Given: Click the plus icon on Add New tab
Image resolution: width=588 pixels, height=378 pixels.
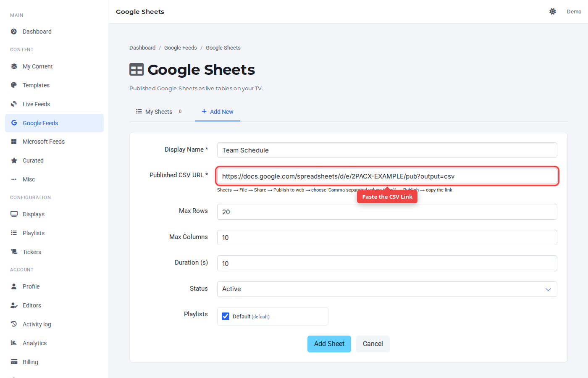Looking at the screenshot, I should coord(204,111).
